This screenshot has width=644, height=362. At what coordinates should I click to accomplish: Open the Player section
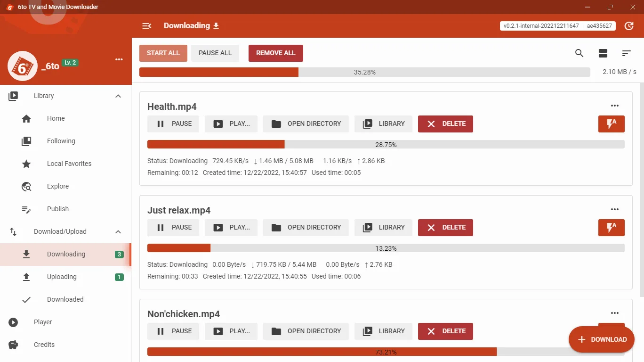66,322
